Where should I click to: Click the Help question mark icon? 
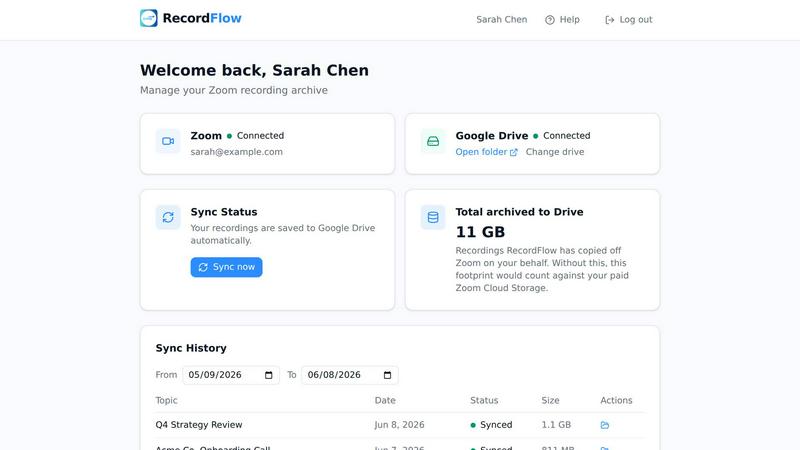[x=549, y=20]
